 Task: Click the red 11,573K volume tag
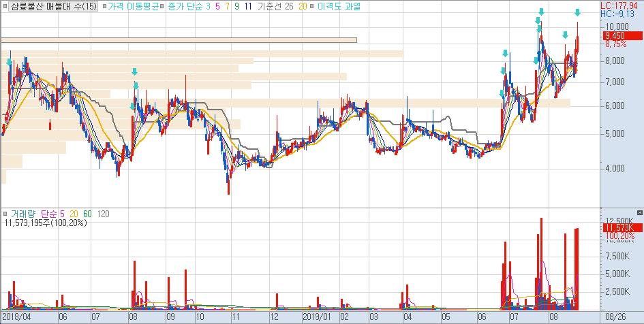coord(623,227)
